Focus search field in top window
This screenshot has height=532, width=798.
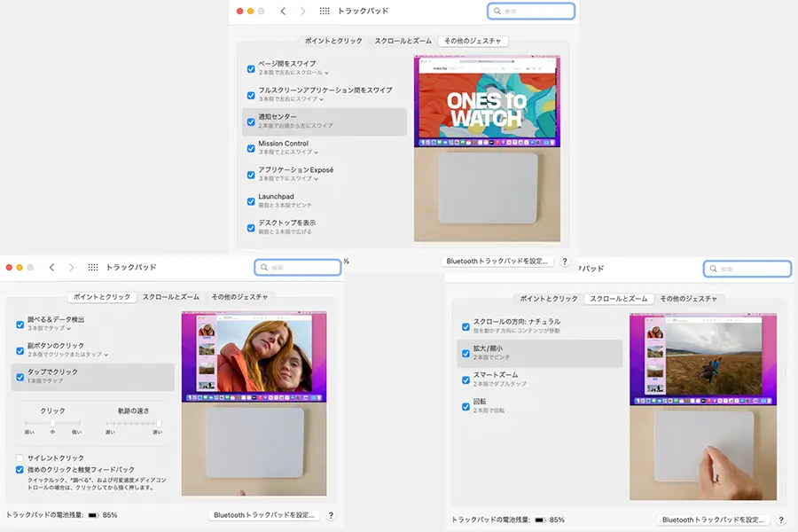tap(531, 11)
